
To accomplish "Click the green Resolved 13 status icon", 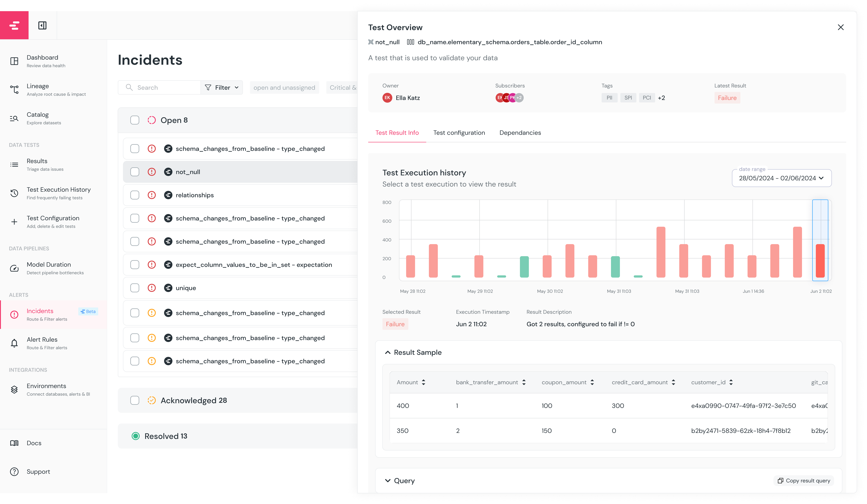I will click(136, 436).
